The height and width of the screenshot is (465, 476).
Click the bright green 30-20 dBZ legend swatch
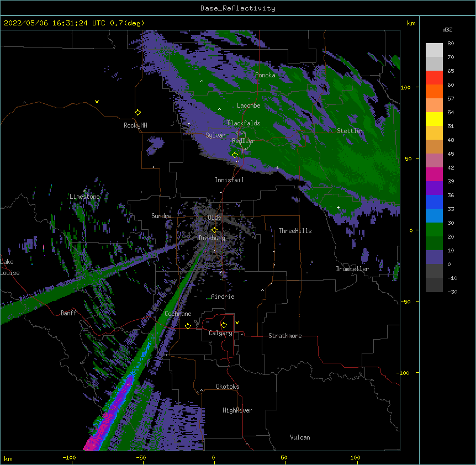point(434,230)
